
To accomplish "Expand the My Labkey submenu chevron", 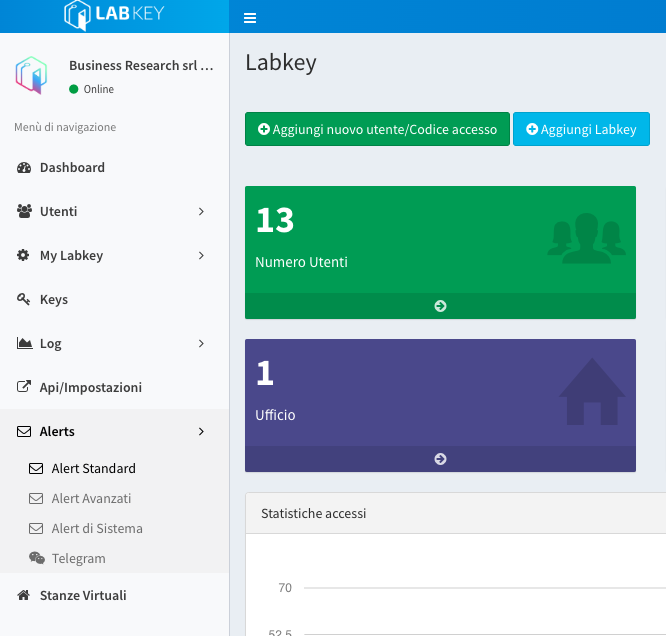I will 201,255.
